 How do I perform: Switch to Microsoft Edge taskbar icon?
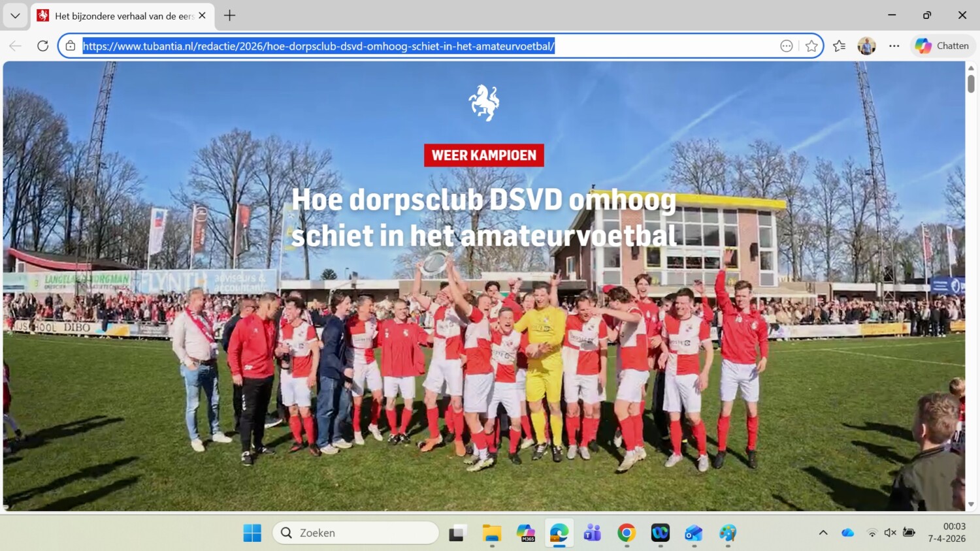[559, 533]
